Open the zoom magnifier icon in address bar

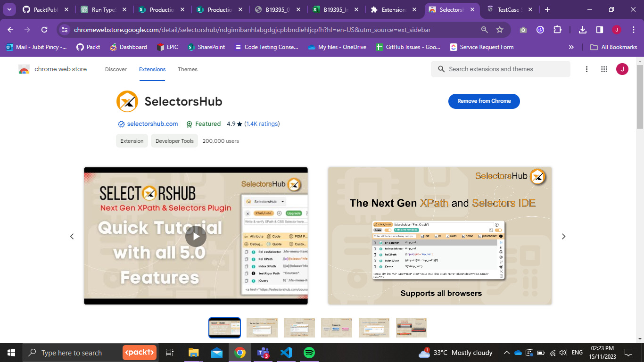click(484, 30)
